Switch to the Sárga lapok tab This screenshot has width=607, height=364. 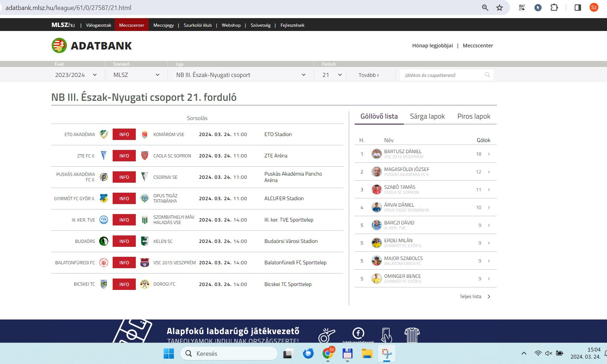click(427, 116)
